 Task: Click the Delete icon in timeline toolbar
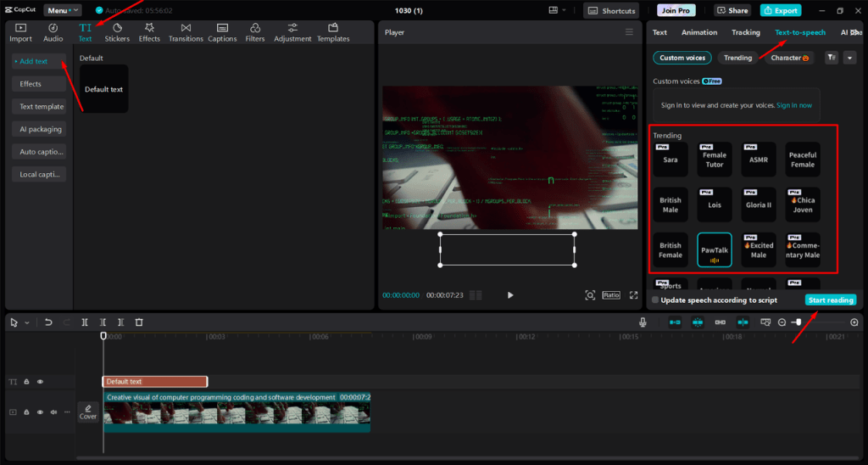[139, 322]
